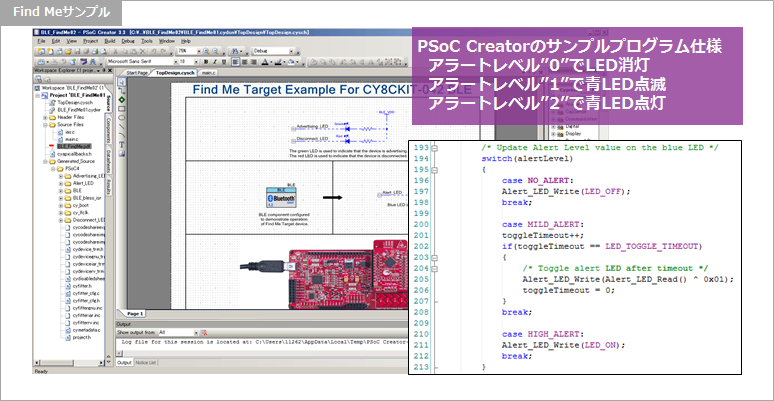Viewport: 774px width, 401px height.
Task: Click the line color pen icon
Action: (278, 62)
